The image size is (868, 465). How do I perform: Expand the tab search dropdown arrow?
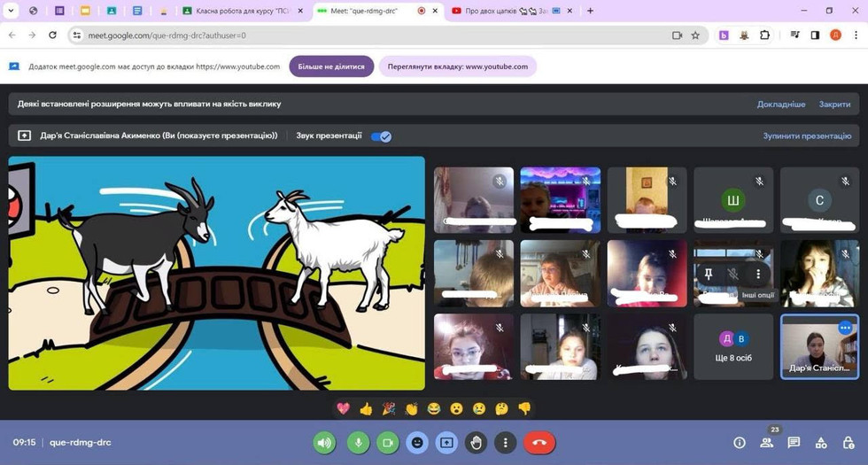[11, 11]
